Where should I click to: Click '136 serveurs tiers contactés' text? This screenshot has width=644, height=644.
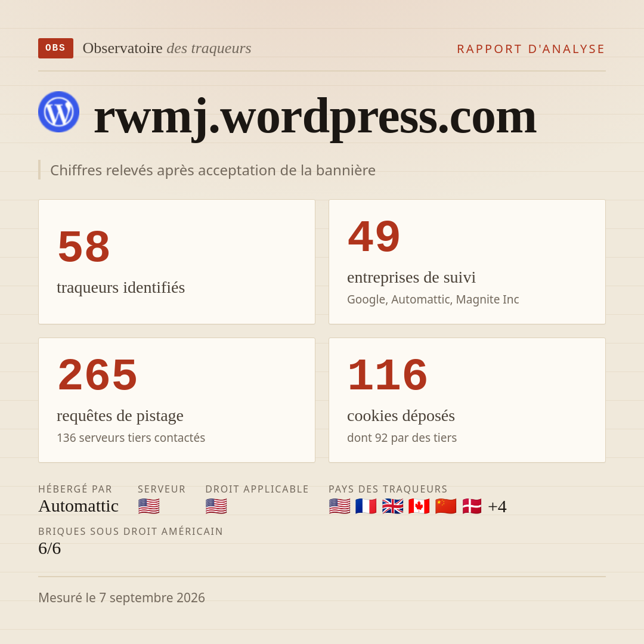pos(131,438)
